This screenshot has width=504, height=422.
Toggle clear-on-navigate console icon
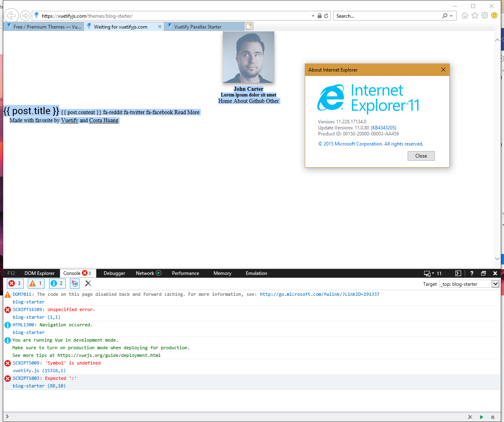pyautogui.click(x=75, y=283)
